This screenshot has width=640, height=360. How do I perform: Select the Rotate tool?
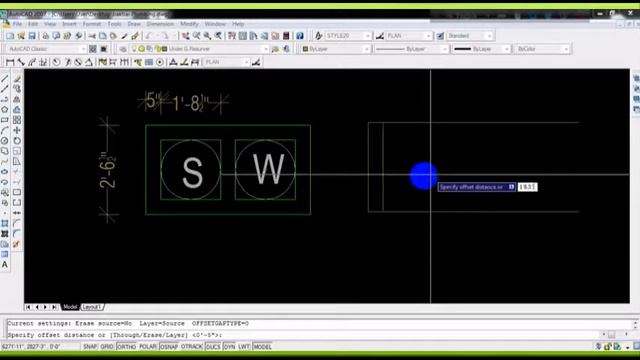pos(17,140)
